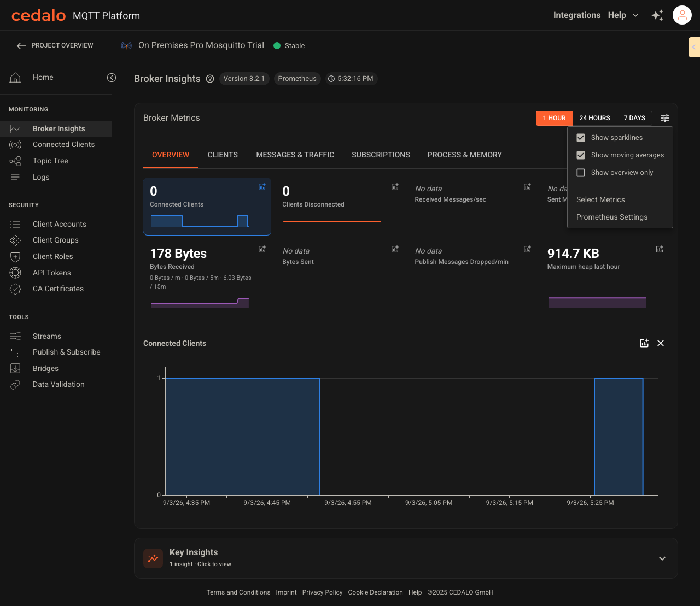Click the metrics settings sliders icon

665,118
